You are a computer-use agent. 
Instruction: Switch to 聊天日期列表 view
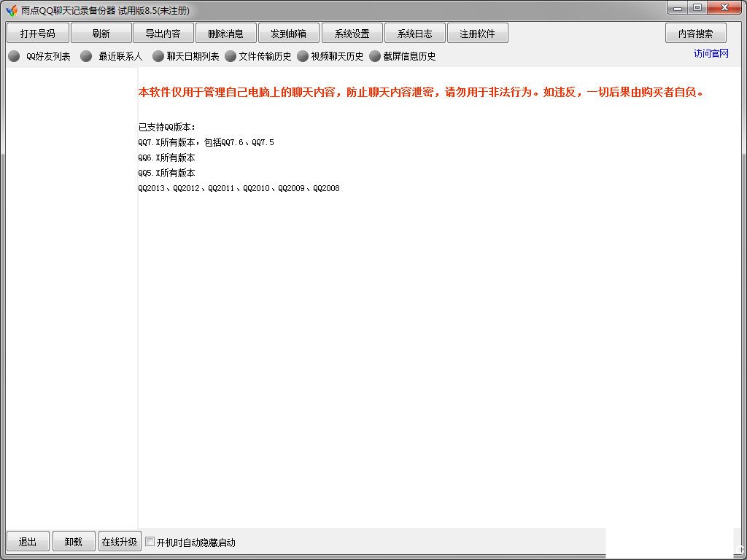point(158,56)
